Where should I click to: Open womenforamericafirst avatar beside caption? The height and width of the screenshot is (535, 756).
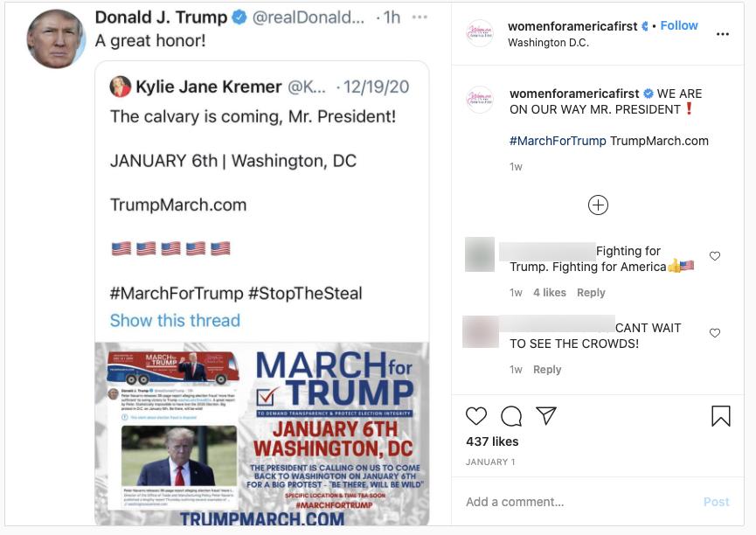pyautogui.click(x=480, y=100)
